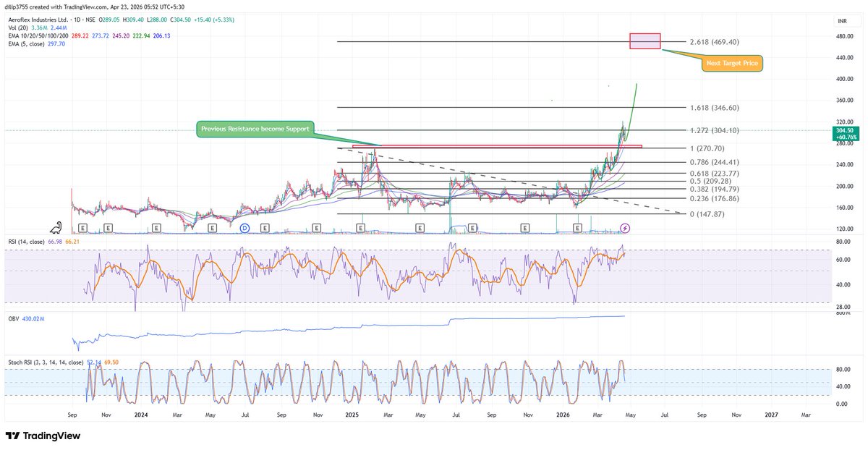This screenshot has width=868, height=450.
Task: Click 400.00 on the price scale
Action: point(844,79)
